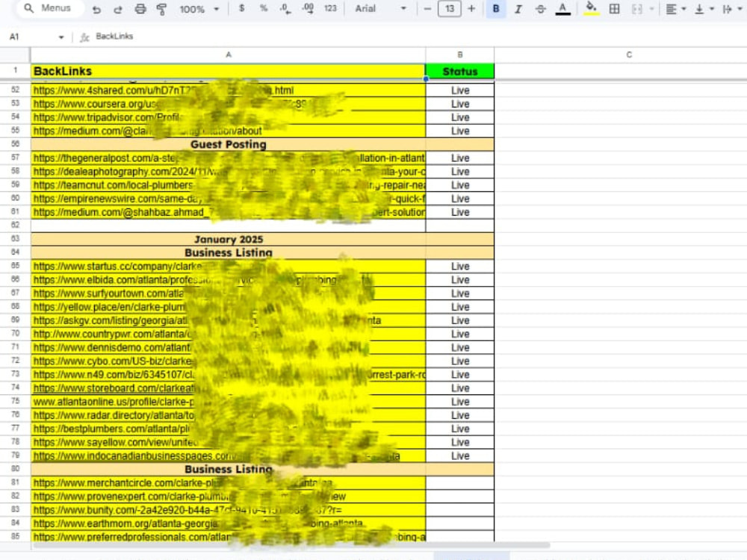The height and width of the screenshot is (560, 747).
Task: Click the yellow.place cell
Action: click(x=228, y=307)
